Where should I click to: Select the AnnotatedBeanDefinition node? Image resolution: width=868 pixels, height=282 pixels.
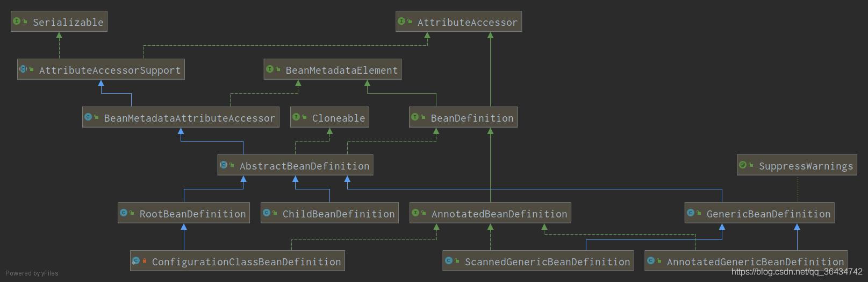(x=490, y=214)
